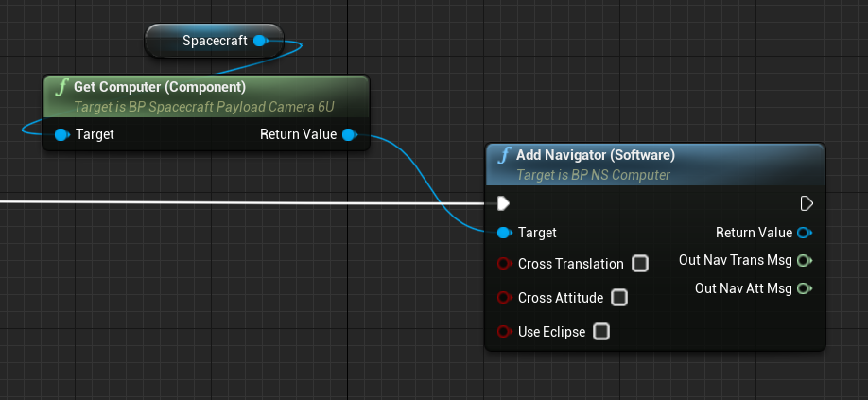Image resolution: width=868 pixels, height=400 pixels.
Task: Select the Spacecraft variable node
Action: [x=208, y=41]
